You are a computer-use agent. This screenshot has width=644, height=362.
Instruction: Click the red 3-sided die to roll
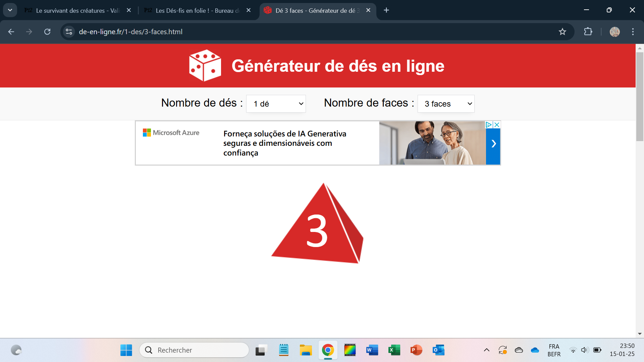coord(317,228)
